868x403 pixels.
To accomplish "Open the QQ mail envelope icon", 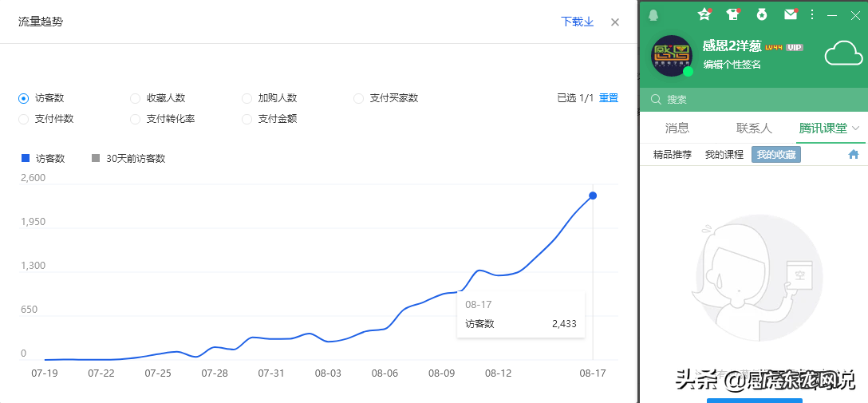I will tap(791, 15).
